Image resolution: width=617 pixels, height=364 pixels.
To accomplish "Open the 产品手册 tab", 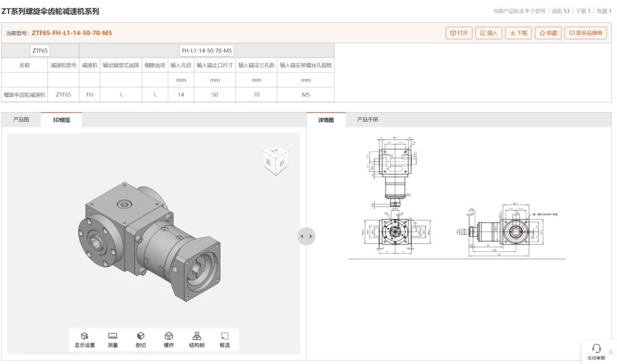I will (x=367, y=119).
